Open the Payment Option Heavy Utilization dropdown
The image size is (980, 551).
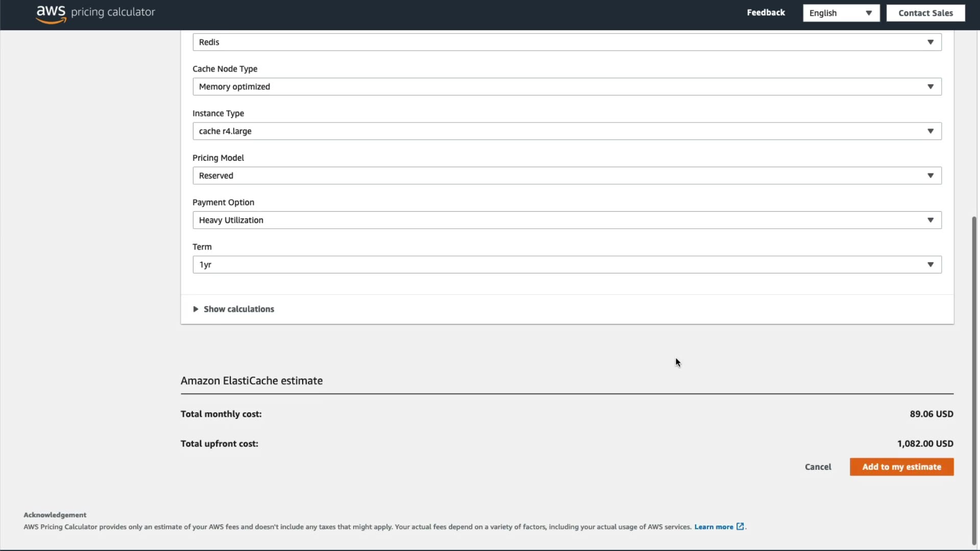567,220
